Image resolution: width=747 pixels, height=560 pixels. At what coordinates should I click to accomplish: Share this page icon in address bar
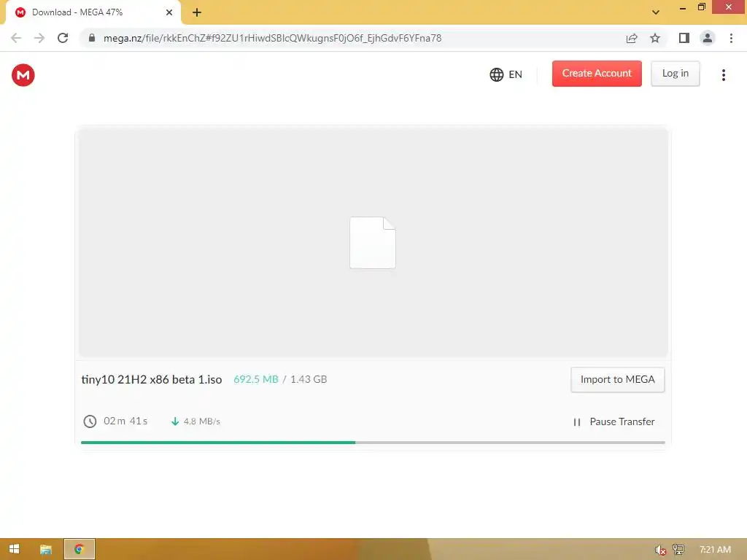(632, 38)
